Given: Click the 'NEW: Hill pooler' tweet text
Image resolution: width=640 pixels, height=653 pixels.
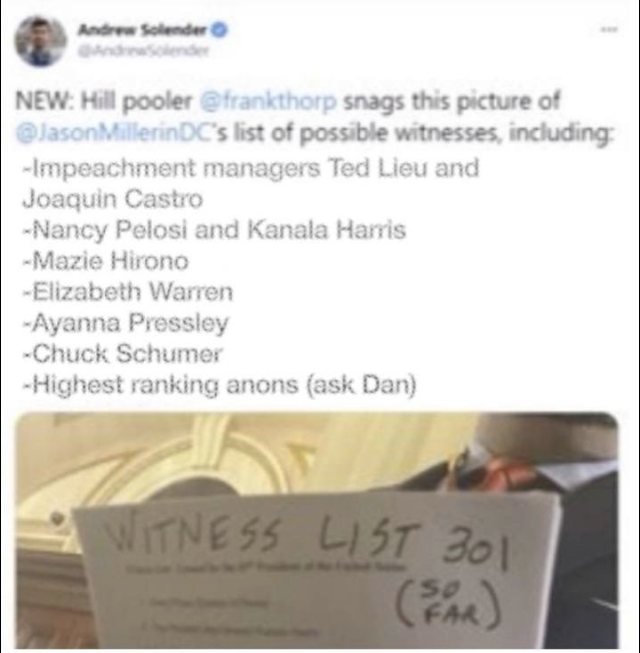Looking at the screenshot, I should pos(103,102).
